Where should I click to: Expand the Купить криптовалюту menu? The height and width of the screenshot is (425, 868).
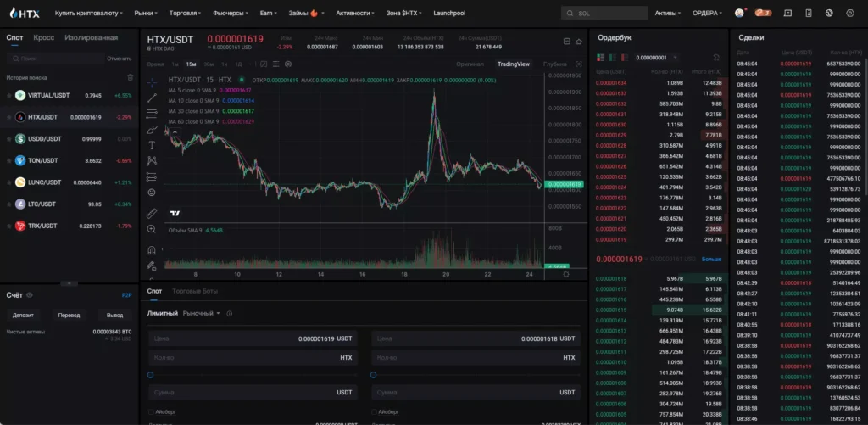coord(88,13)
